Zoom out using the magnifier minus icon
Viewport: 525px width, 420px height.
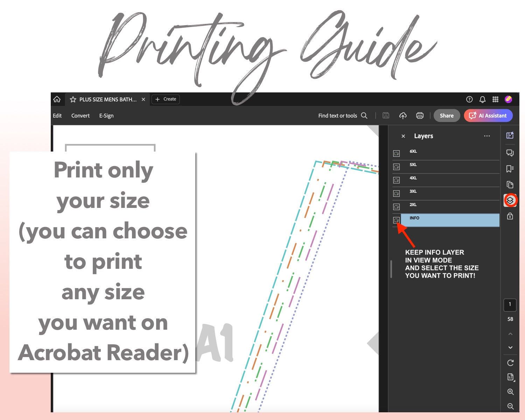pyautogui.click(x=510, y=406)
